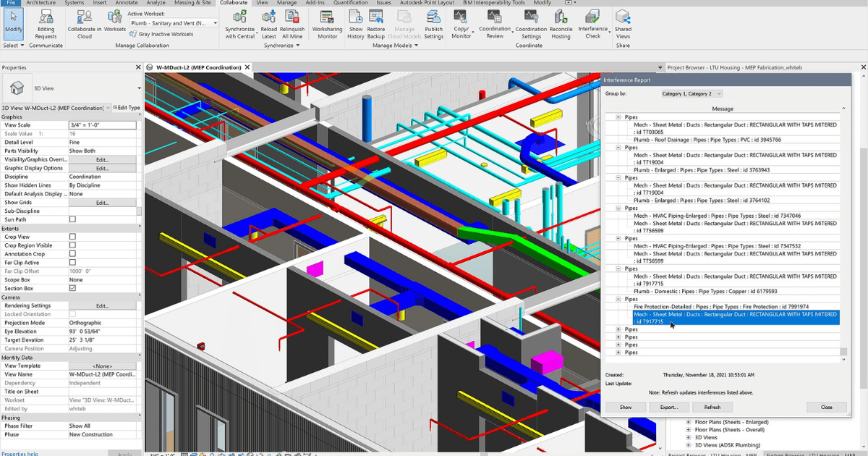Open the Group by category dropdown
Screen dimensions: 868x456
pos(692,93)
